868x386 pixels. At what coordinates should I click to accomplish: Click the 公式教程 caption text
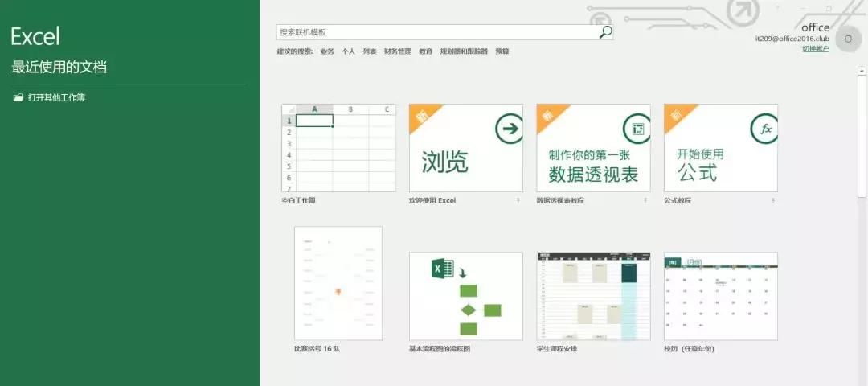click(678, 200)
